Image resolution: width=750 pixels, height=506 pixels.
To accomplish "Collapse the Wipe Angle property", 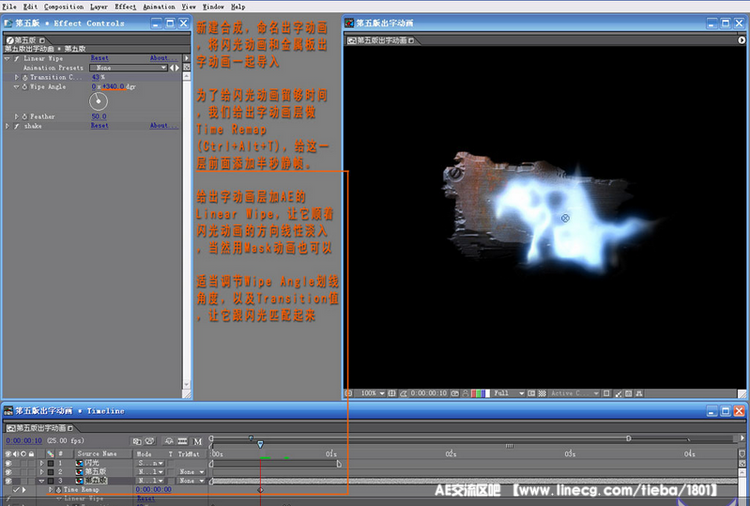I will coord(17,87).
